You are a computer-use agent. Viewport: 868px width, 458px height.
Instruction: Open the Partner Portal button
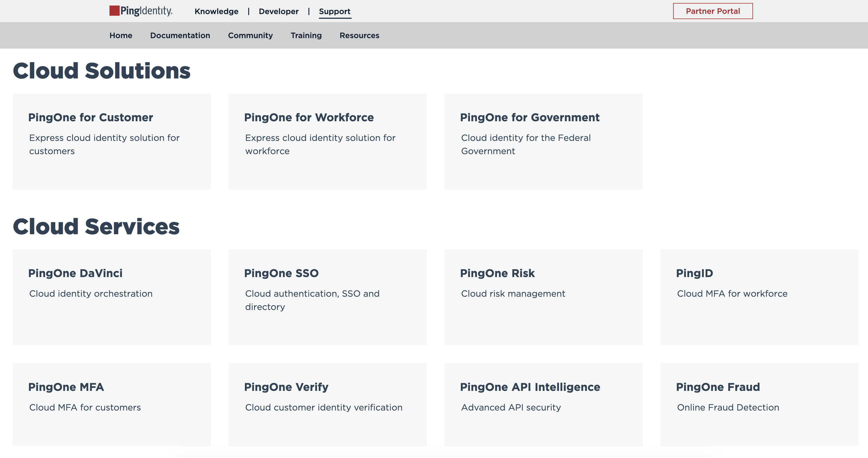pyautogui.click(x=713, y=11)
